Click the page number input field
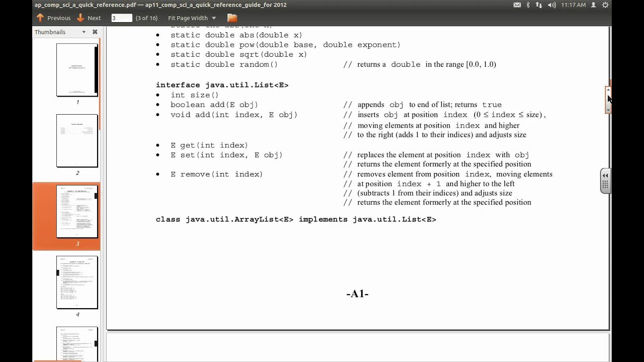 pos(121,18)
